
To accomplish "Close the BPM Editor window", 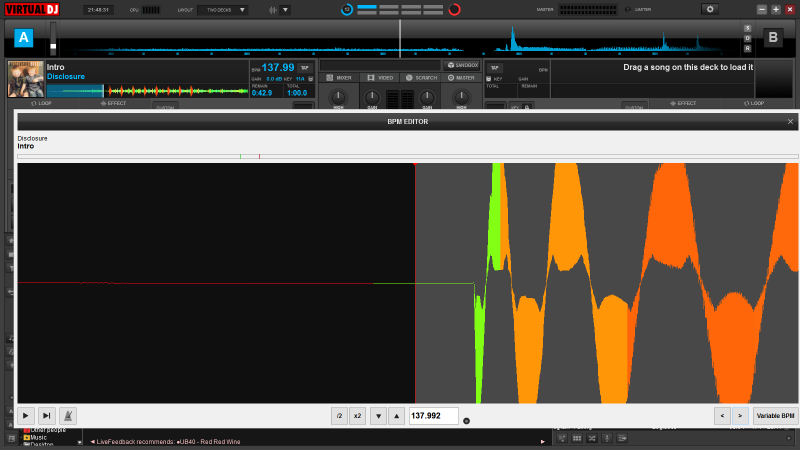I will (x=790, y=121).
